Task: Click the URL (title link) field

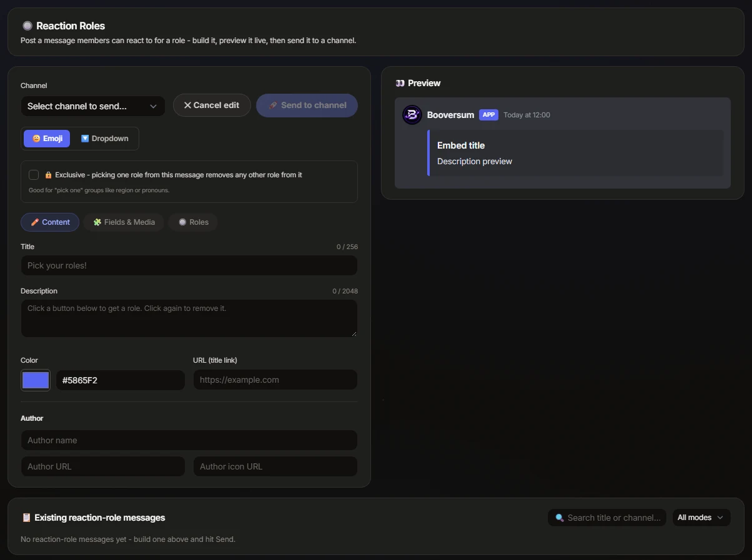Action: (x=275, y=380)
